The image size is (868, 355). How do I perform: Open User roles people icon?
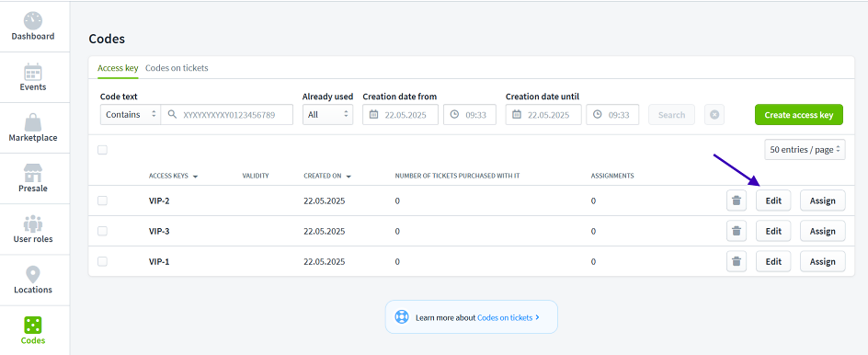point(33,223)
